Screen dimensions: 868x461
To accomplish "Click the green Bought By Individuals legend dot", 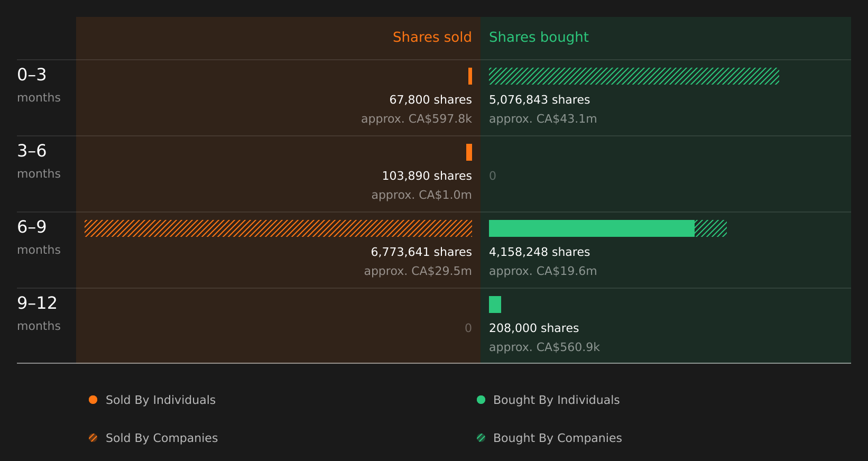I will 481,400.
